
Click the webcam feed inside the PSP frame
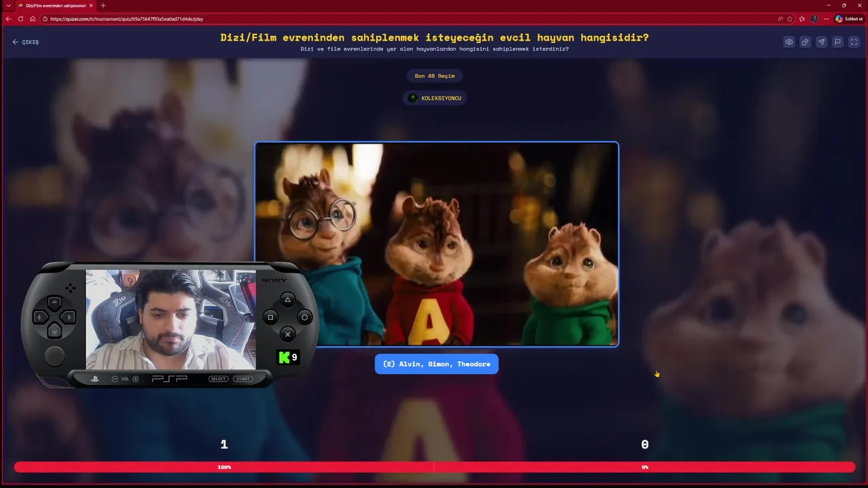click(171, 319)
